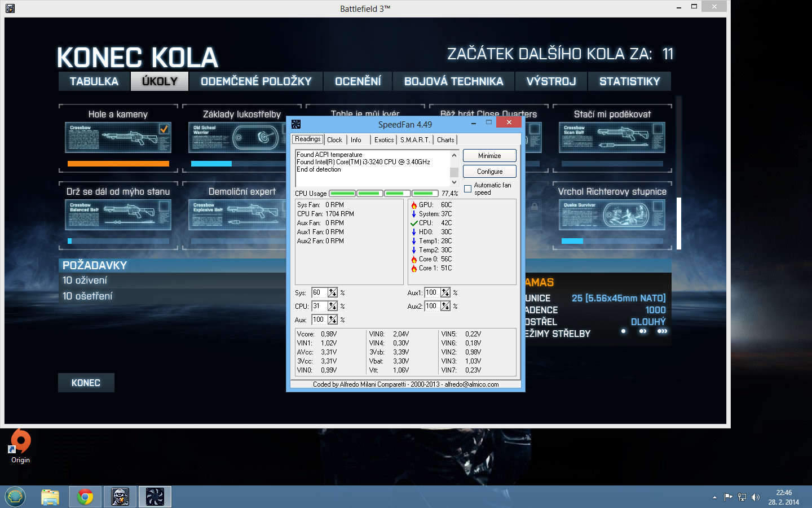This screenshot has width=812, height=508.
Task: Click the CPU fan speed field
Action: 319,306
